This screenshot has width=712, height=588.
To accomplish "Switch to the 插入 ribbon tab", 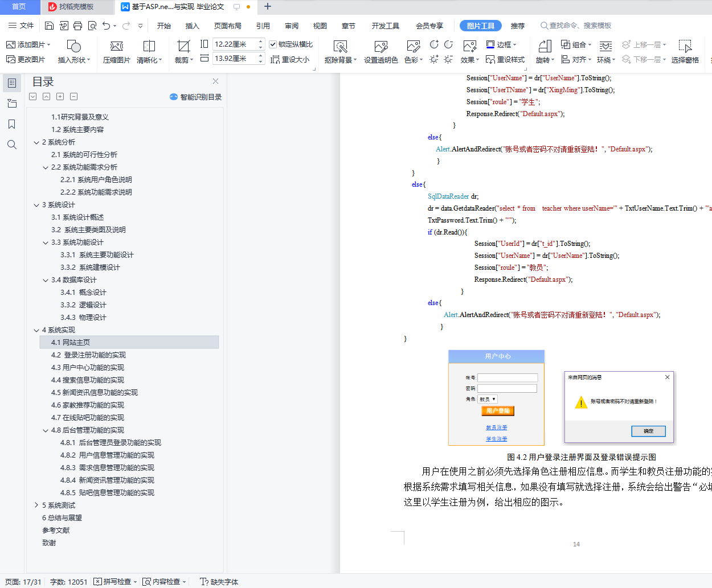I will click(193, 26).
